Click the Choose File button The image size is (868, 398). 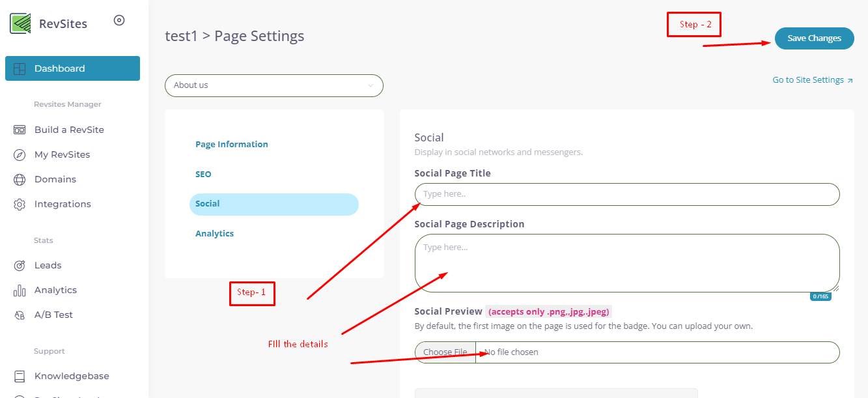point(445,352)
